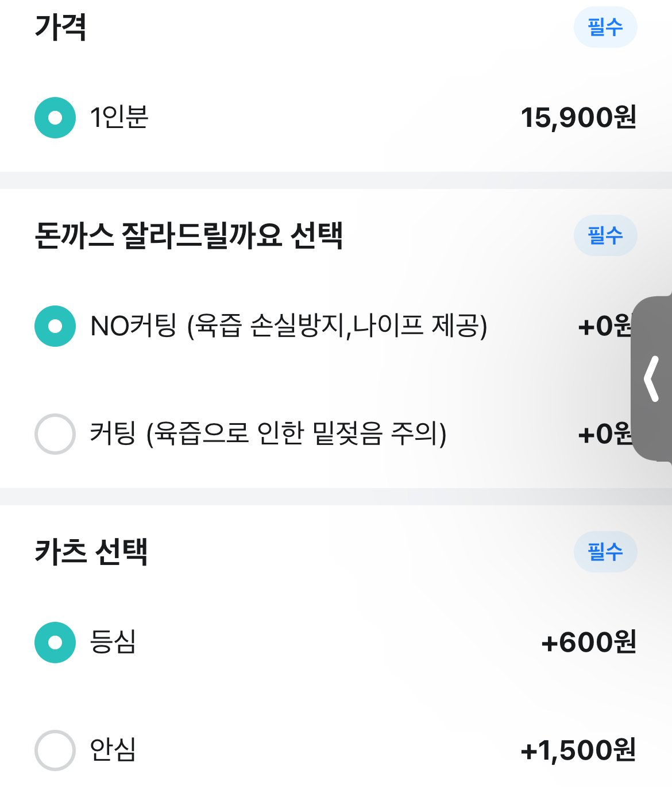The width and height of the screenshot is (672, 805).
Task: Click the 15,900원 price text
Action: point(578,118)
